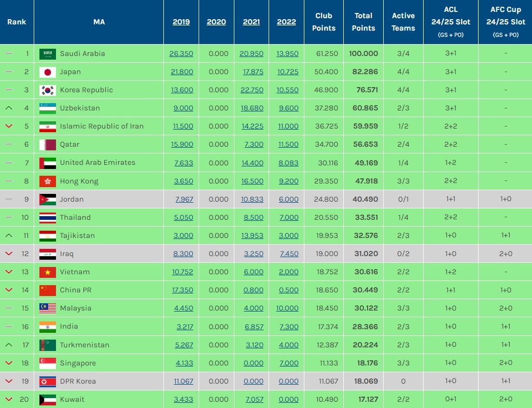
Task: Click the Vietnam flag icon
Action: (x=48, y=272)
